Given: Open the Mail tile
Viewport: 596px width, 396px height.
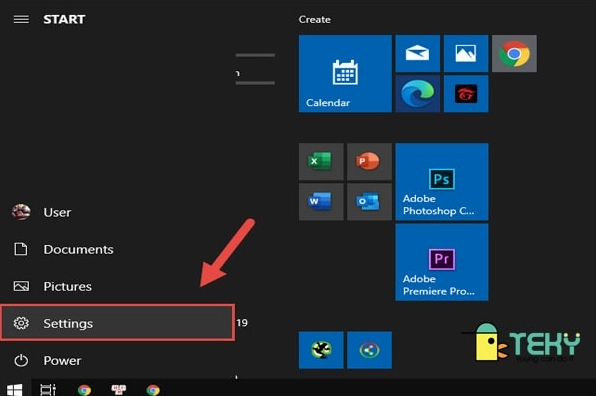Looking at the screenshot, I should point(417,54).
